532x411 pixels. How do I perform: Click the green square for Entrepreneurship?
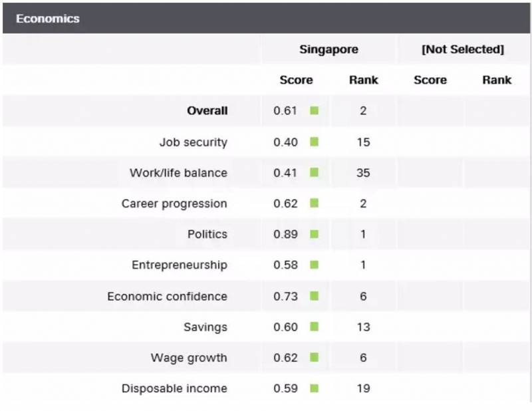coord(314,265)
